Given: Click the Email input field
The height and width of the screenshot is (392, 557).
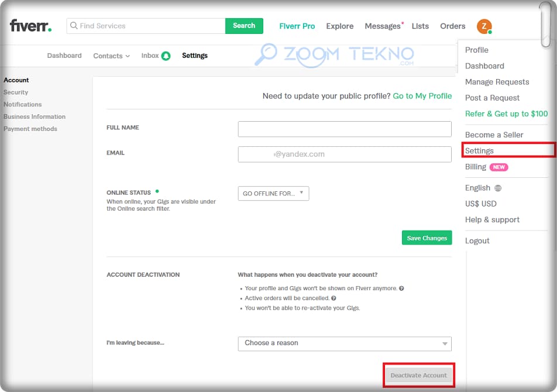Looking at the screenshot, I should [x=345, y=154].
